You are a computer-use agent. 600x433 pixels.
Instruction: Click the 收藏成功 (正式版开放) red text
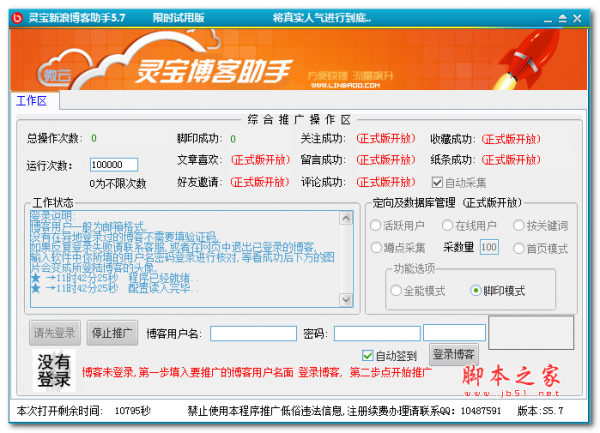[511, 139]
